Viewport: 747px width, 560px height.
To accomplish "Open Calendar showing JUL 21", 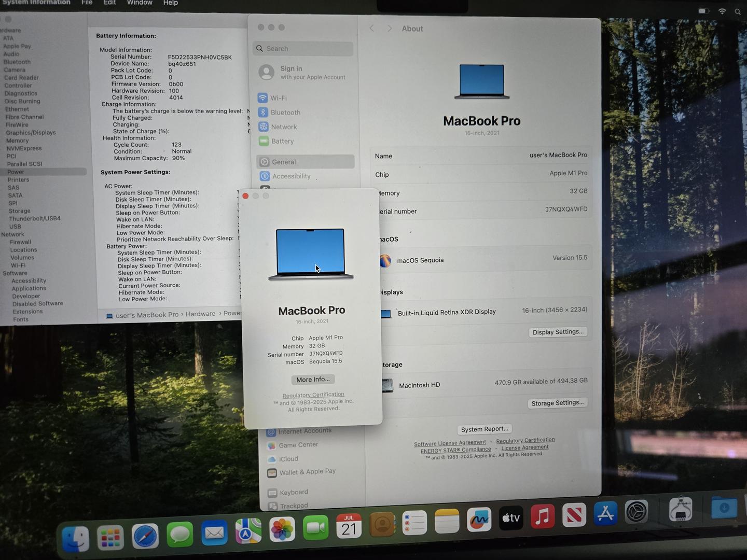I will click(x=349, y=526).
